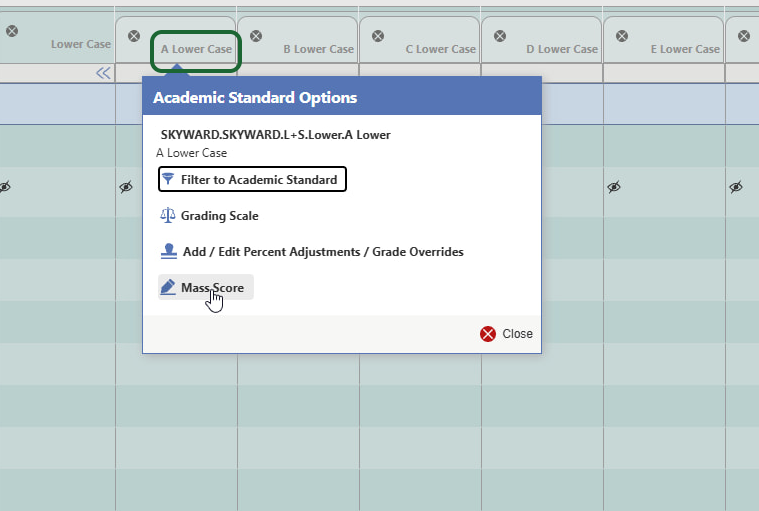Open Add / Edit Percent Adjustments / Grade Overrides

(312, 252)
